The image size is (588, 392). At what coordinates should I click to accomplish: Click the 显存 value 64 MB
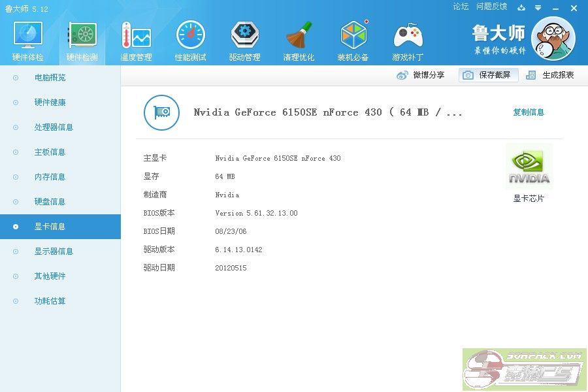(x=225, y=176)
